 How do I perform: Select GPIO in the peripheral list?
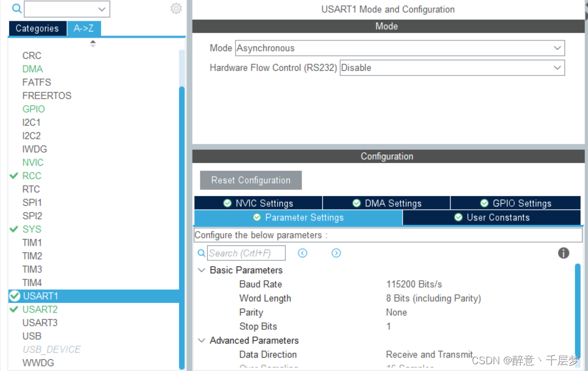34,109
